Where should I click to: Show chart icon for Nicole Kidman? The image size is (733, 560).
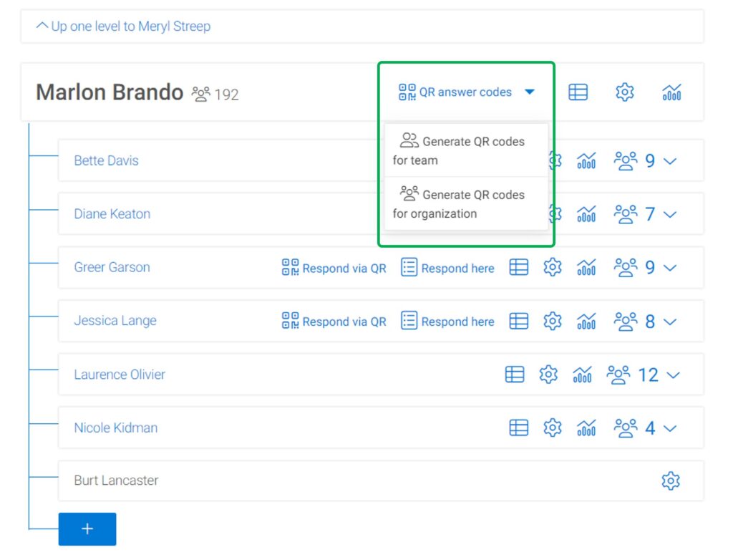[x=586, y=428]
